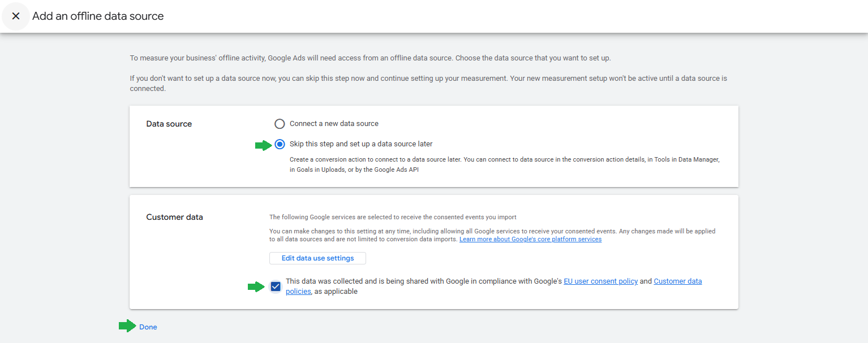868x343 pixels.
Task: Click the To measure your business' offline activity paragraph
Action: (x=370, y=58)
